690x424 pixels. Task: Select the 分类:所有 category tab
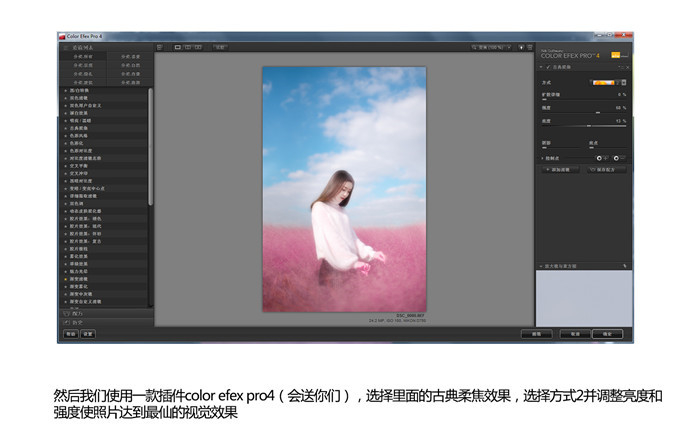point(83,57)
